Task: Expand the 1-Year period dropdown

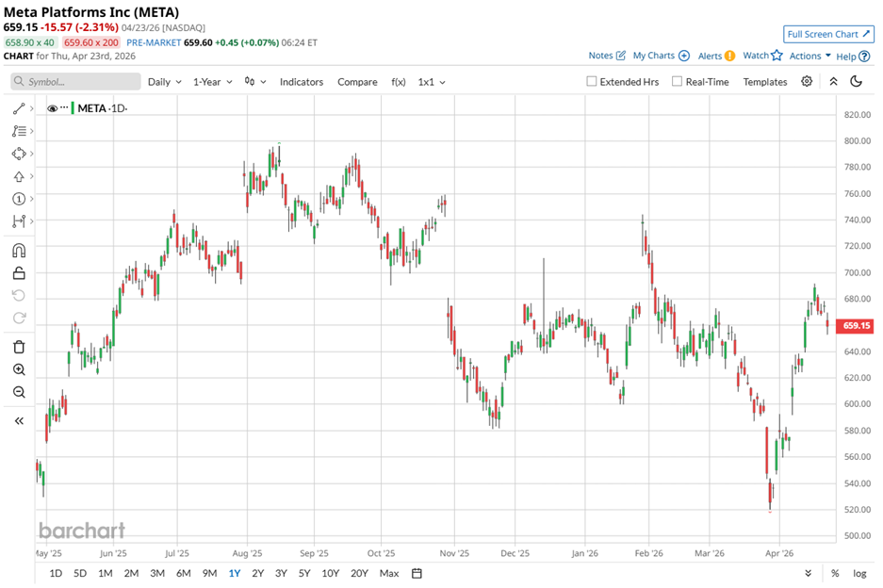Action: [213, 82]
